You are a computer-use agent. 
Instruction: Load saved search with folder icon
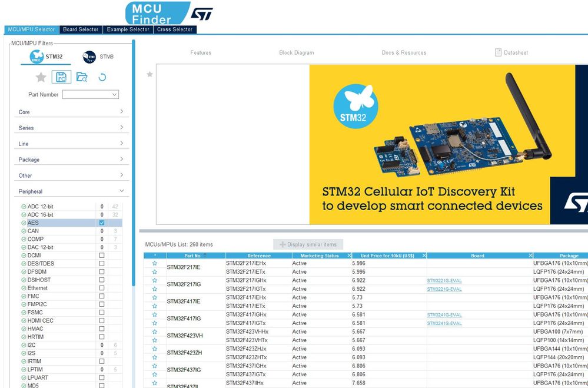pos(82,77)
